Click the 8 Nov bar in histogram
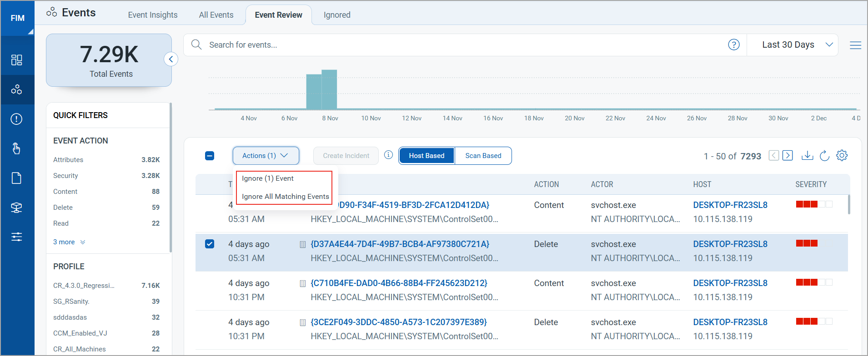 point(329,89)
